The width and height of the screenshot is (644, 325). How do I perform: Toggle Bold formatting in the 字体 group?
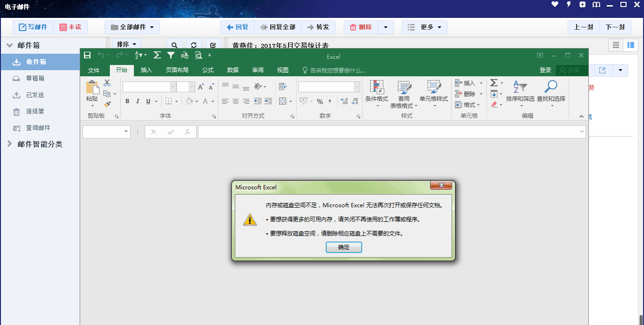point(127,101)
